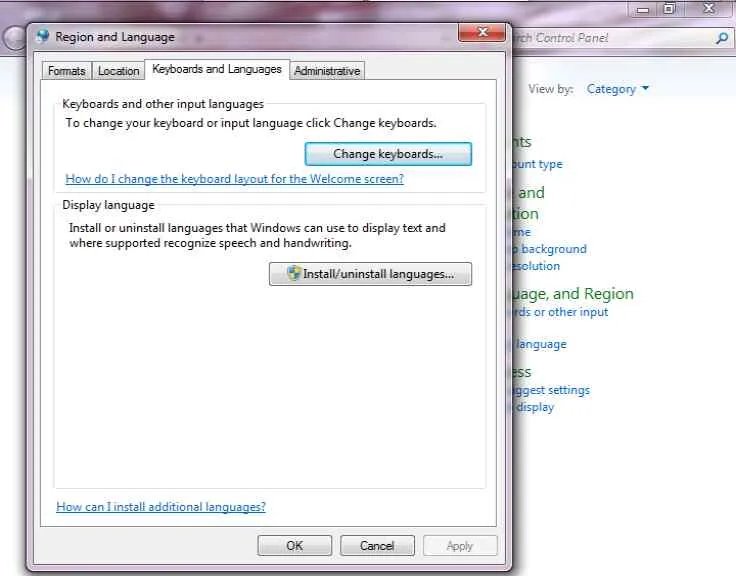Close the Region and Language dialog
The height and width of the screenshot is (576, 736).
[482, 32]
